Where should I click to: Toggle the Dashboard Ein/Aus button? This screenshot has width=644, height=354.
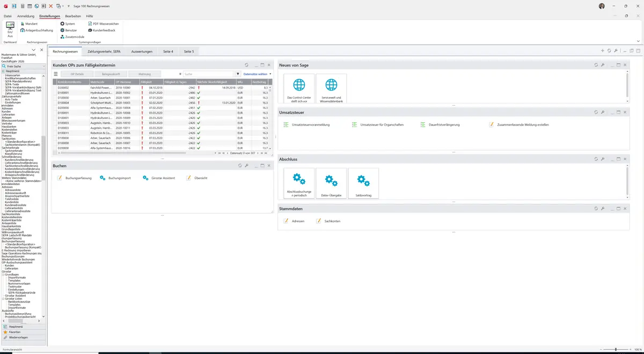[x=10, y=29]
